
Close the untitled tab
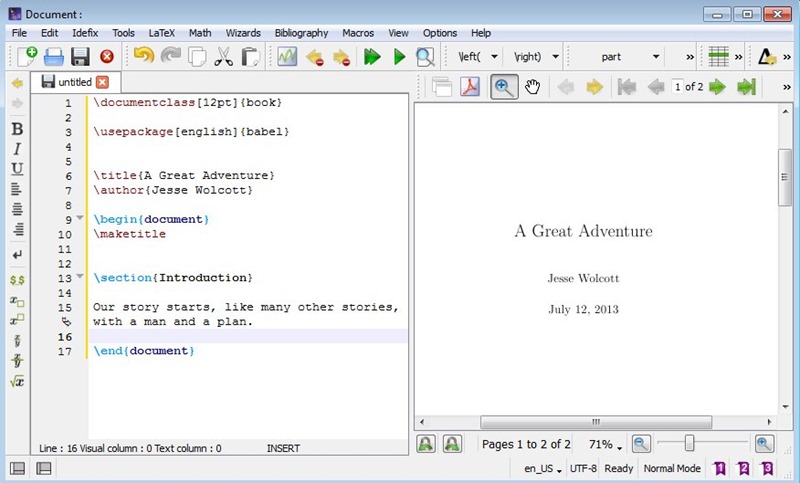tap(103, 82)
